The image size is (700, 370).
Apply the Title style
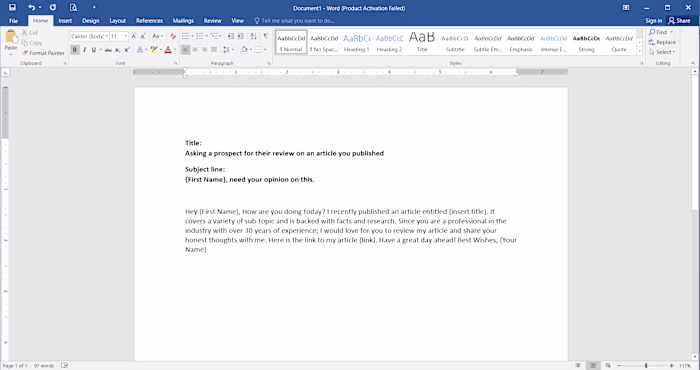(422, 42)
